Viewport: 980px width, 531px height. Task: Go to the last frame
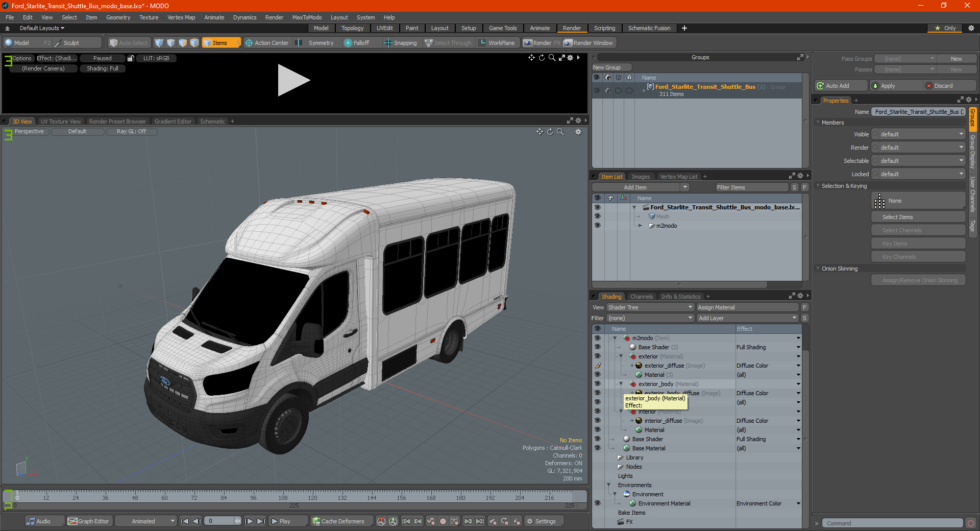tap(261, 521)
